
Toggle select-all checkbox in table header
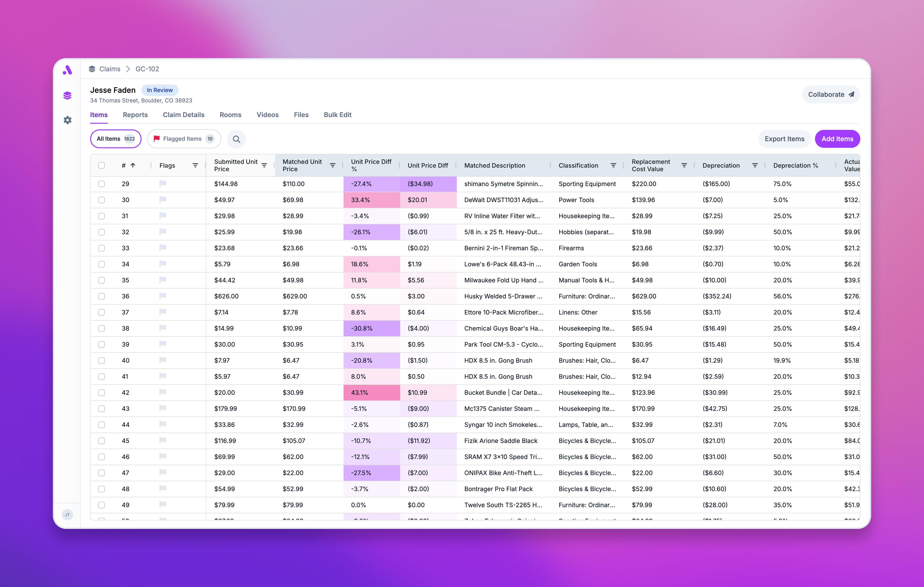[101, 166]
